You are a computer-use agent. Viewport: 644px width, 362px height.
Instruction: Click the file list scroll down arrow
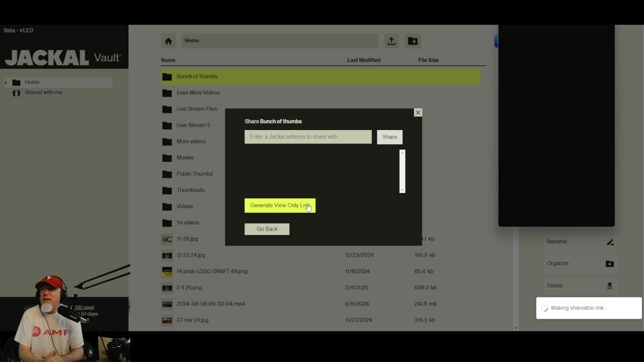click(x=516, y=328)
